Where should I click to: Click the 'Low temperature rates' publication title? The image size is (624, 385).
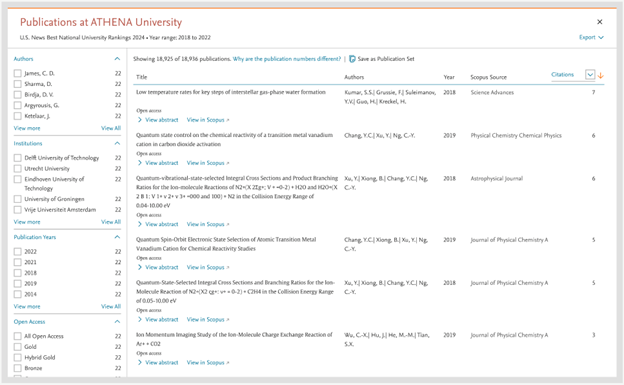231,92
